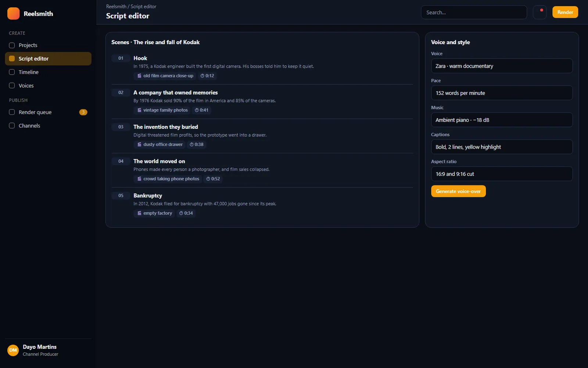
Task: Click the 0:34 duration tag
Action: pyautogui.click(x=186, y=213)
